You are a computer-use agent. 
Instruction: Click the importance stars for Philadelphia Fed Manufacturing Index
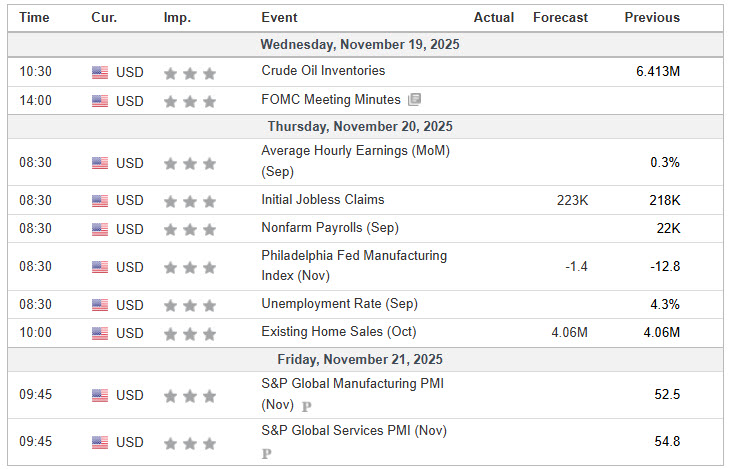click(189, 267)
